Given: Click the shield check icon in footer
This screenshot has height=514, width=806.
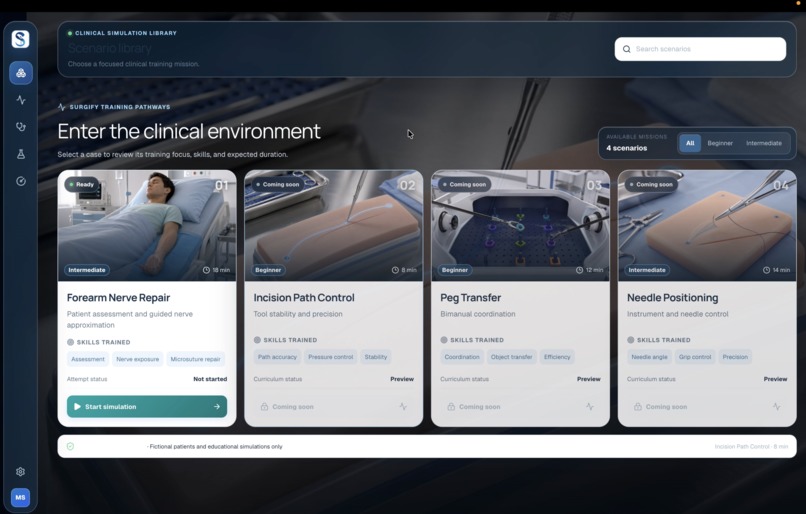Looking at the screenshot, I should tap(70, 446).
